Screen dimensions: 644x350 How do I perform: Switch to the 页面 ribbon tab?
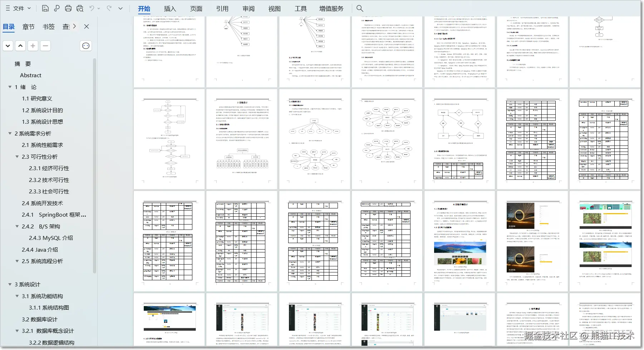click(x=196, y=9)
